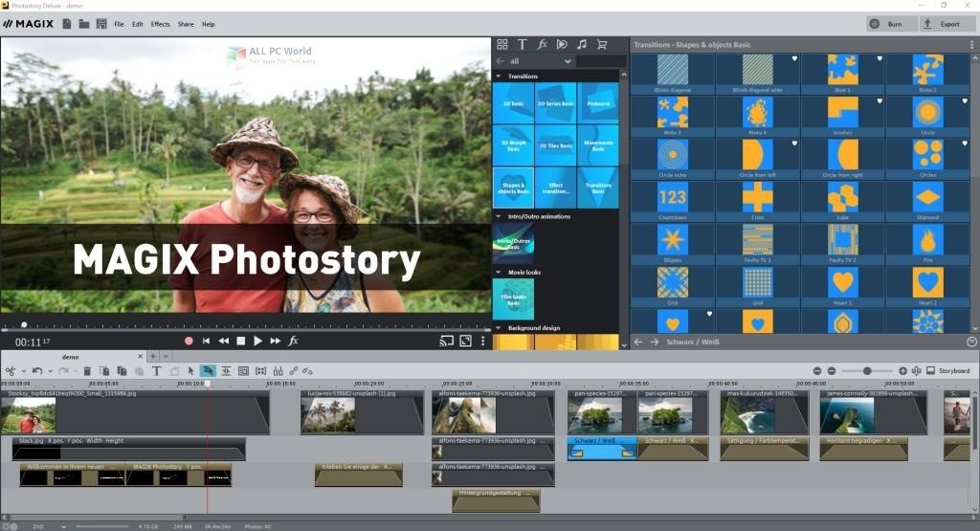Open the Transitions panel three-dot options menu
The width and height of the screenshot is (980, 531).
(x=971, y=45)
